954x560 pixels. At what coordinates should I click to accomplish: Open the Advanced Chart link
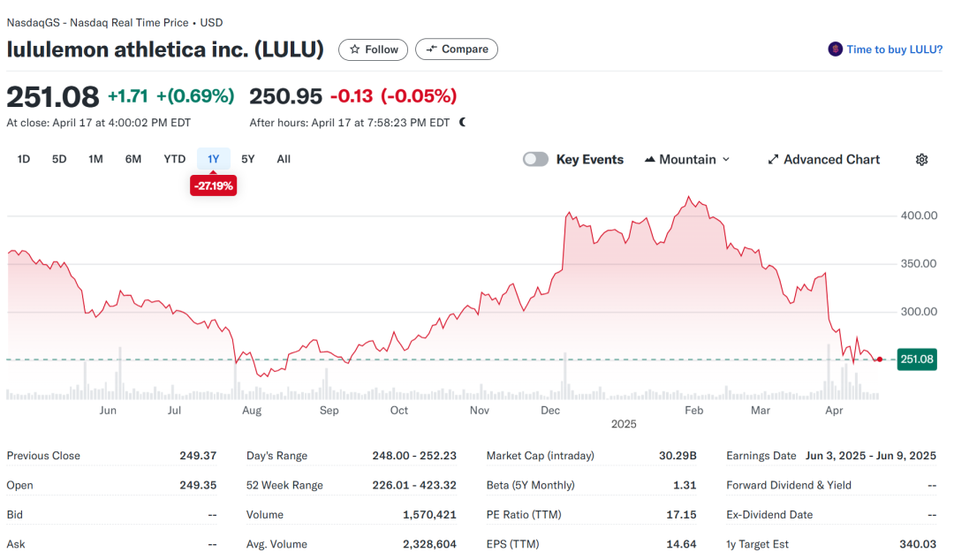pyautogui.click(x=831, y=160)
